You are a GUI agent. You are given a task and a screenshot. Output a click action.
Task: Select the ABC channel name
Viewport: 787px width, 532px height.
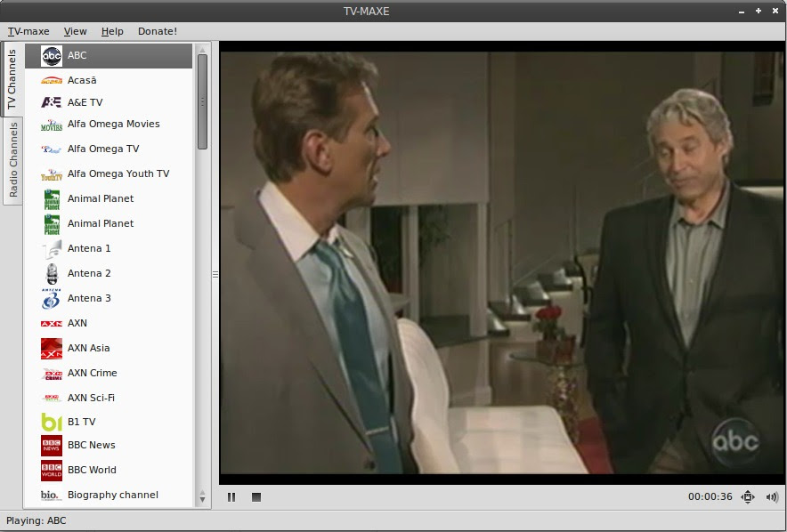[77, 55]
